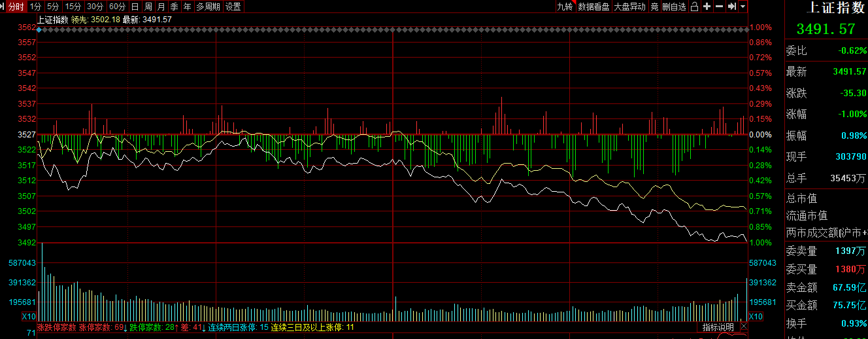This screenshot has height=339, width=868.
Task: Toggle the lock icon in the toolbar
Action: coord(695,7)
